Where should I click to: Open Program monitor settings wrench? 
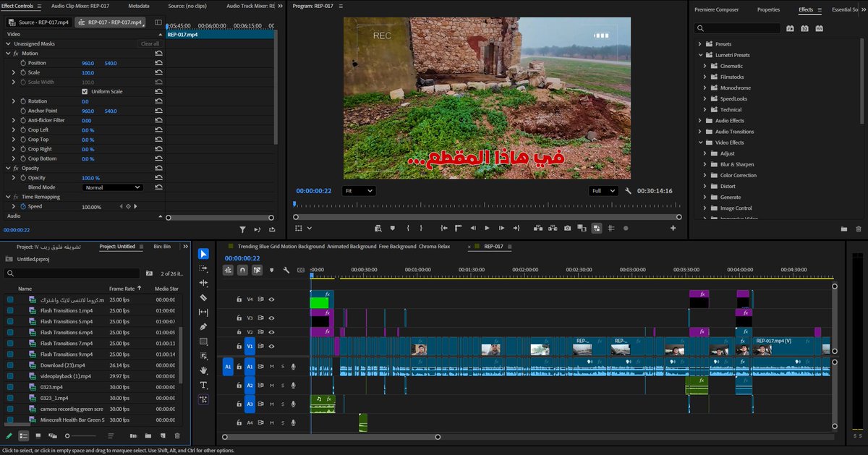629,191
